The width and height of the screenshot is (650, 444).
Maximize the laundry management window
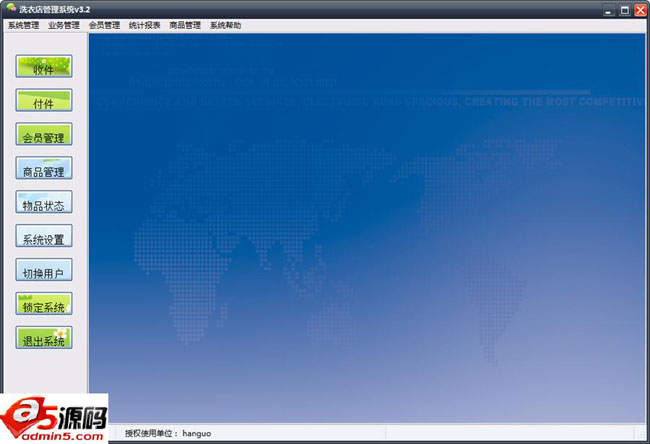click(625, 10)
